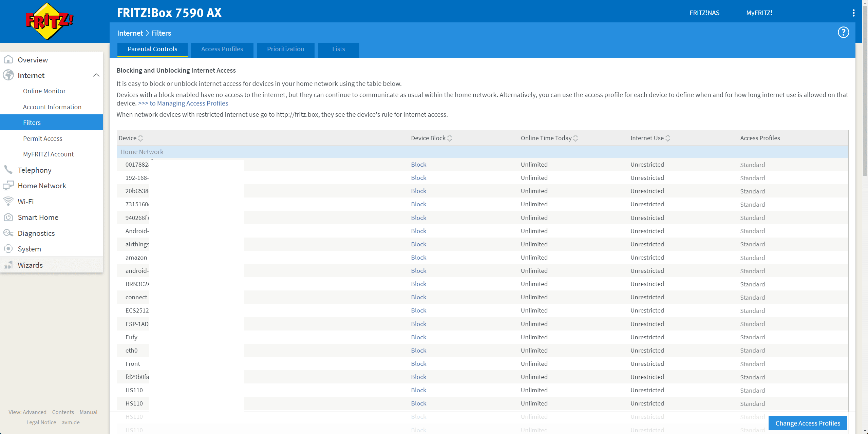This screenshot has height=434, width=868.
Task: Open the Prioritization tab
Action: click(285, 49)
